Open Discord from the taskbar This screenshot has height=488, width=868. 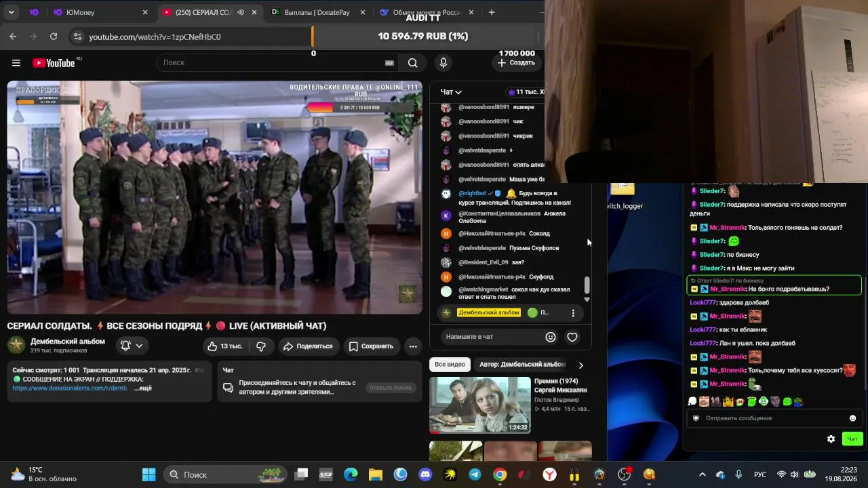[x=425, y=474]
